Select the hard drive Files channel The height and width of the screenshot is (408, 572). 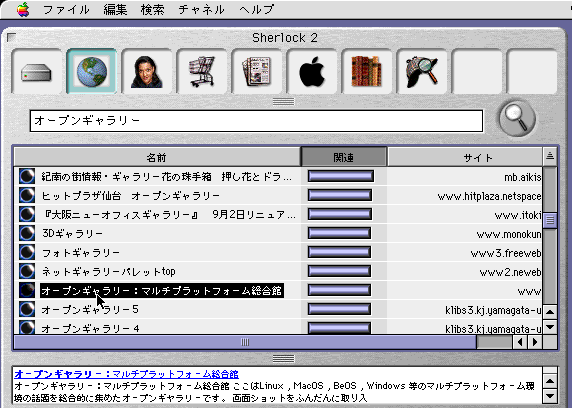(36, 72)
